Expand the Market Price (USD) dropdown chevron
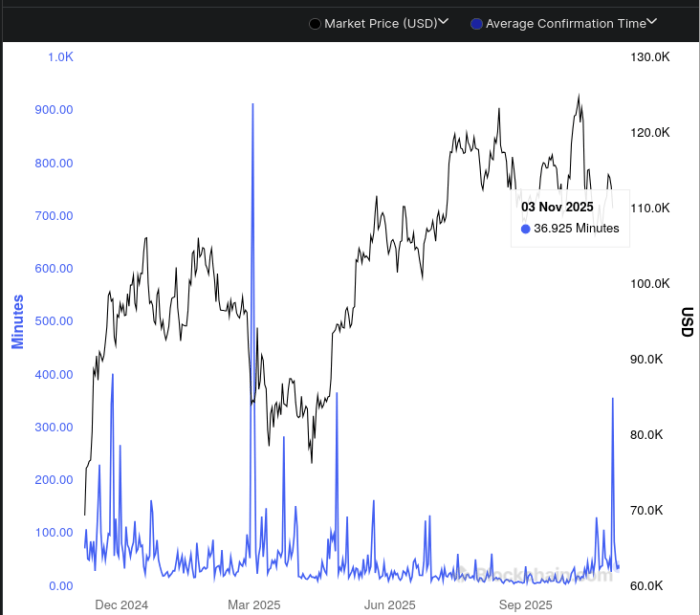Screen dimensions: 700x615 [x=444, y=21]
